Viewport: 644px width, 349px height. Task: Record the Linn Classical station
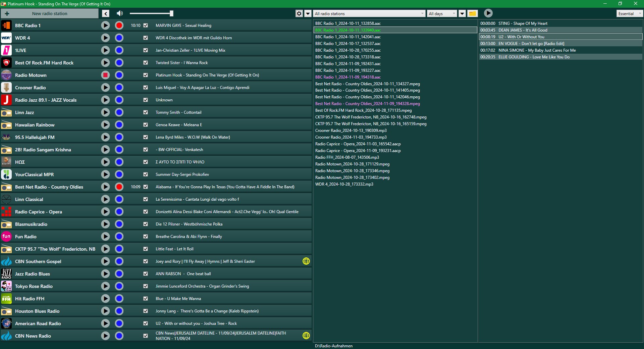click(119, 199)
